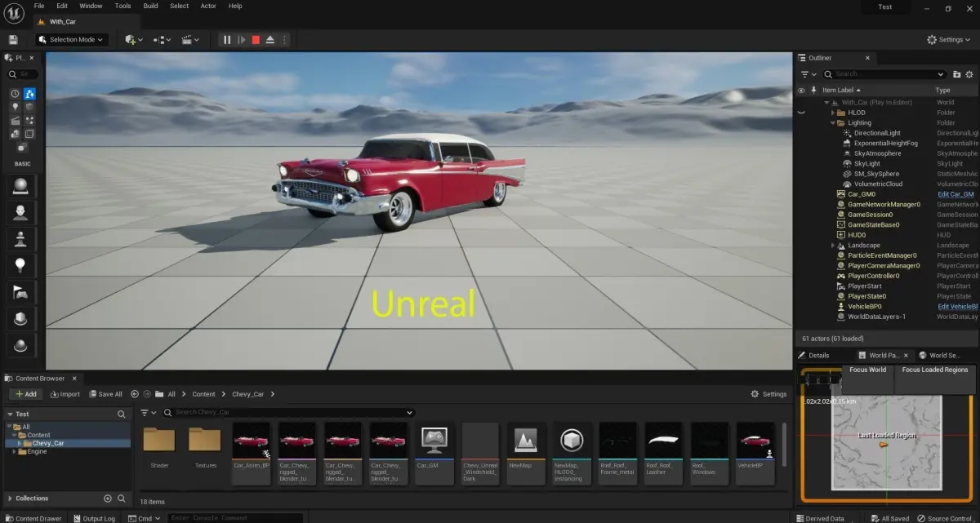Screen dimensions: 980x523
Task: Pick the Player Start flag item
Action: point(21,292)
